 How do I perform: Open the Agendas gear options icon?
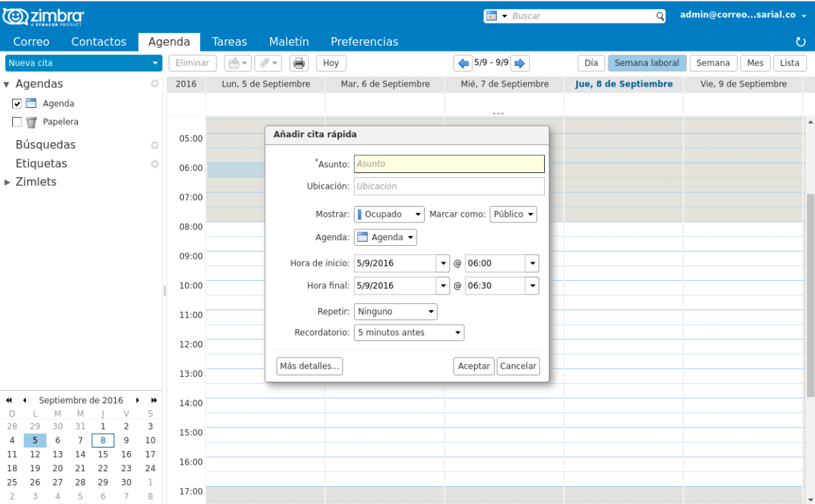click(x=154, y=84)
